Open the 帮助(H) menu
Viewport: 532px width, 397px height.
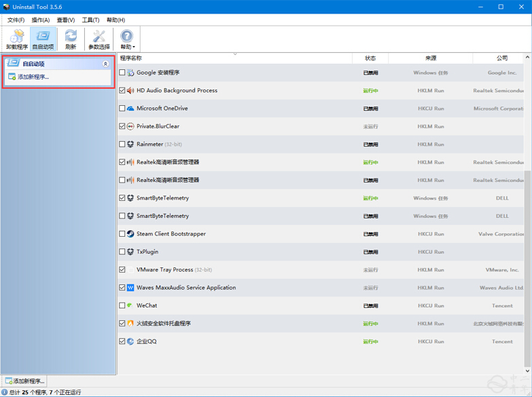click(x=116, y=20)
